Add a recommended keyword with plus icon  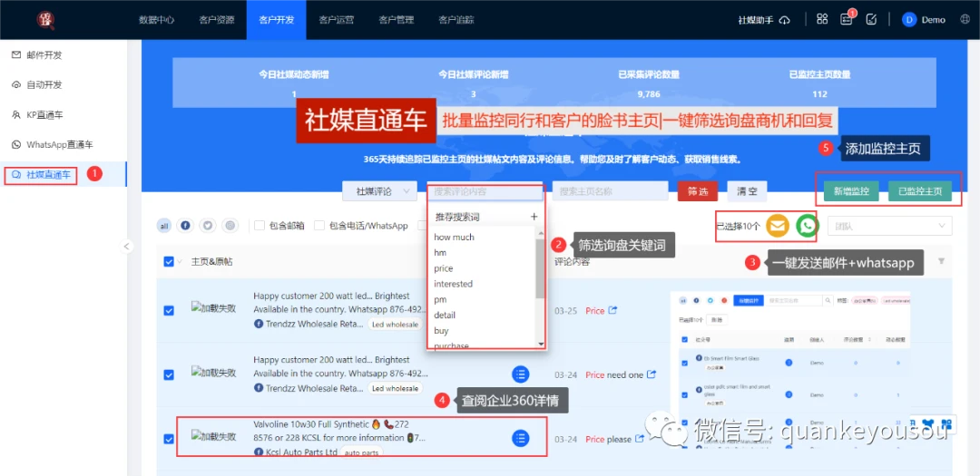point(534,217)
